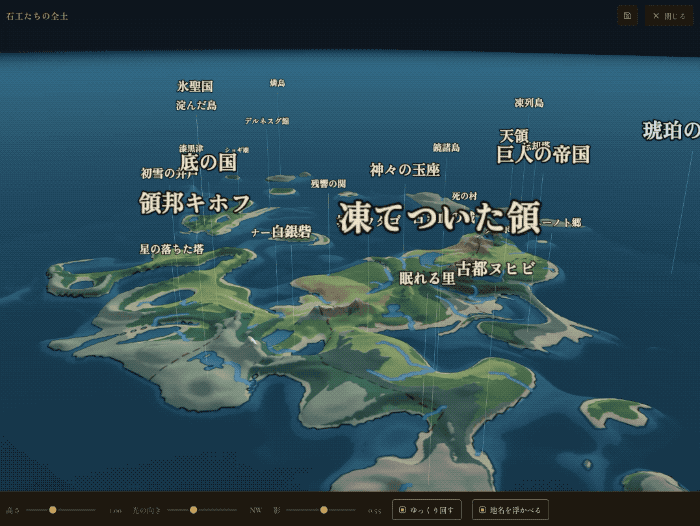Screen dimensions: 700x526
Task: Click the 星の落ちた塔 label
Action: (172, 249)
